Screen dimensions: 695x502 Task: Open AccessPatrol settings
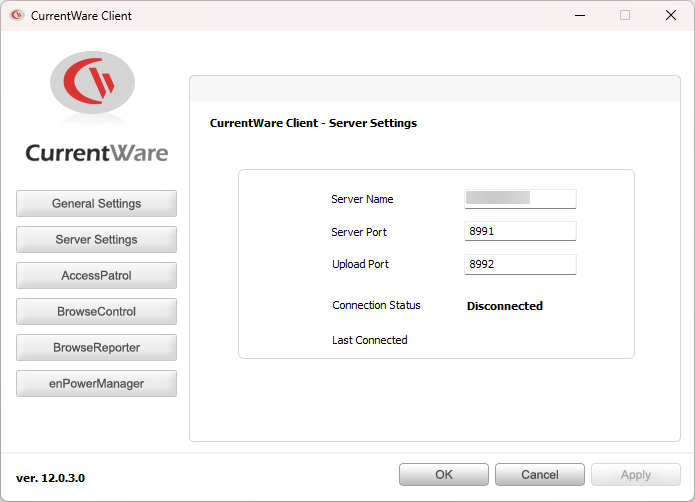(x=96, y=275)
